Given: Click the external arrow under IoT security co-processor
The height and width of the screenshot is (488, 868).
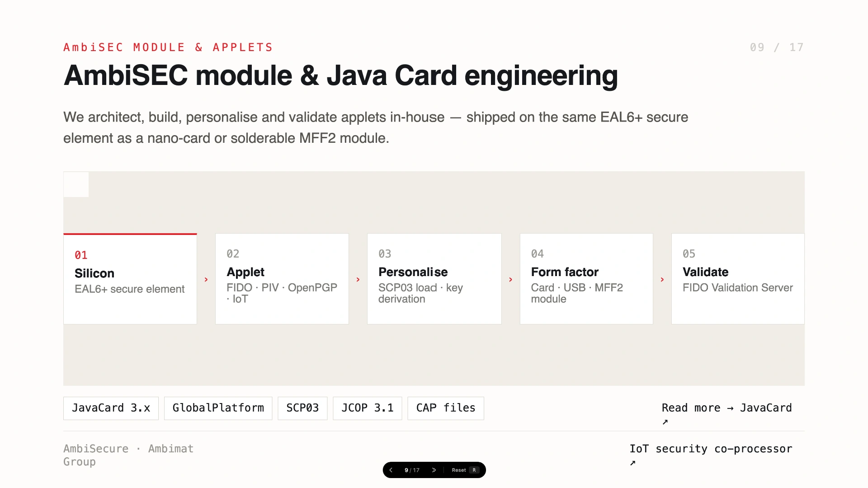Looking at the screenshot, I should (632, 463).
